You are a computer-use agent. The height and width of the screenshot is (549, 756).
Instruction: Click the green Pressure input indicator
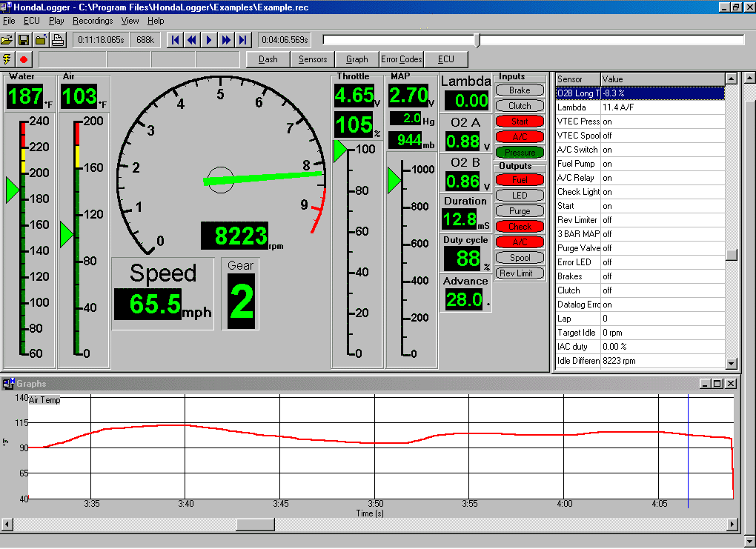coord(520,153)
